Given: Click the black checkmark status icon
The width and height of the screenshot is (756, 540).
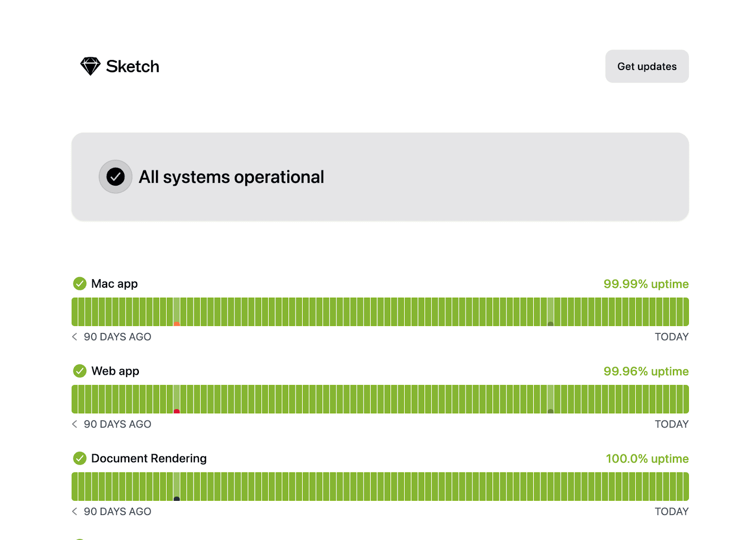Looking at the screenshot, I should click(115, 177).
